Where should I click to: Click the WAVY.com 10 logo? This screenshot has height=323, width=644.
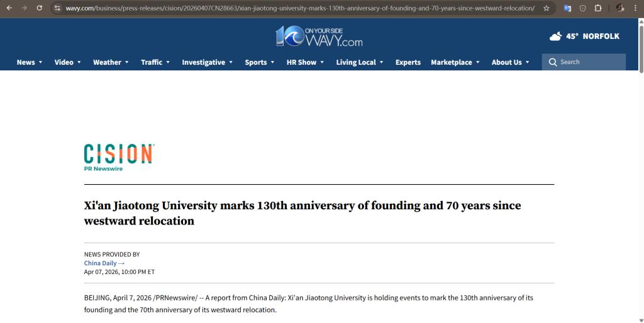(x=319, y=36)
